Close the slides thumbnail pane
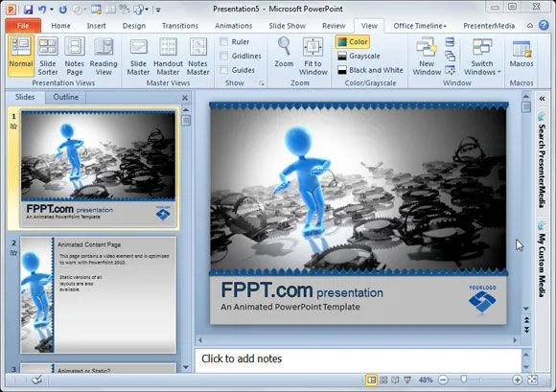 tap(185, 98)
